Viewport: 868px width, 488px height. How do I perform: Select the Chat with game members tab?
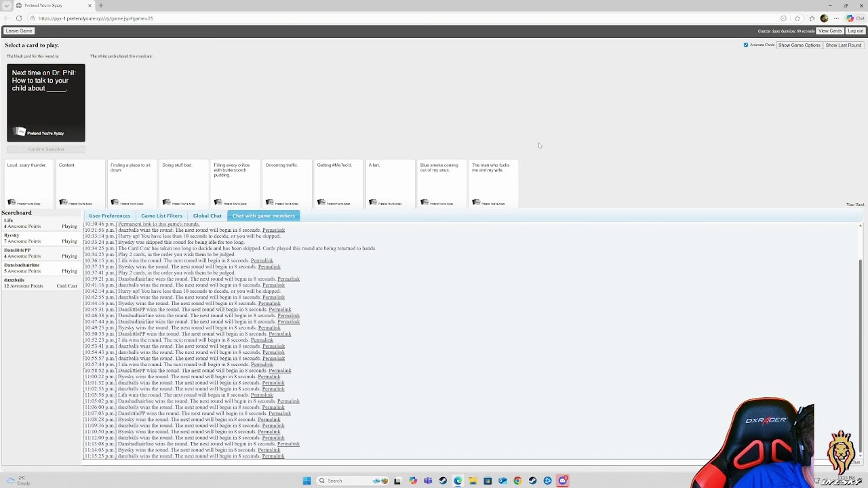pos(264,216)
